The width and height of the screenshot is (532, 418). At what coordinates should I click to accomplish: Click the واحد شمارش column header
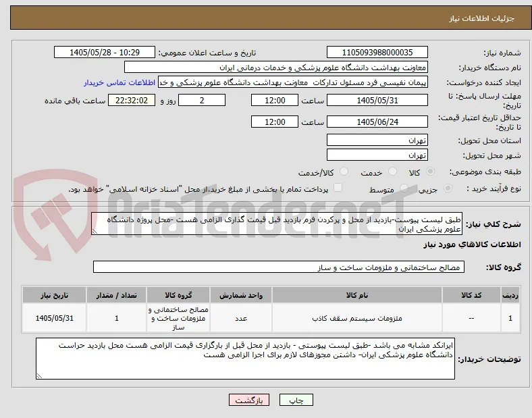241,295
